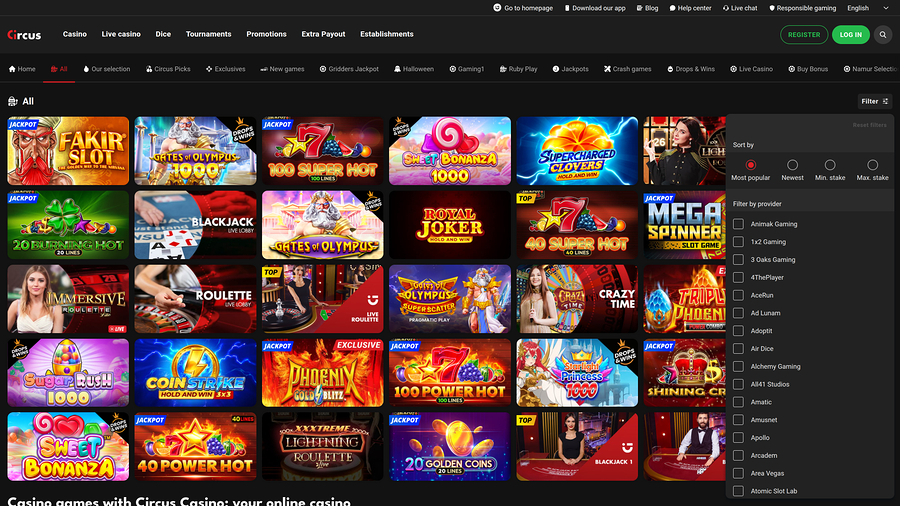Click the Drops & Wins icon
This screenshot has width=900, height=506.
670,69
